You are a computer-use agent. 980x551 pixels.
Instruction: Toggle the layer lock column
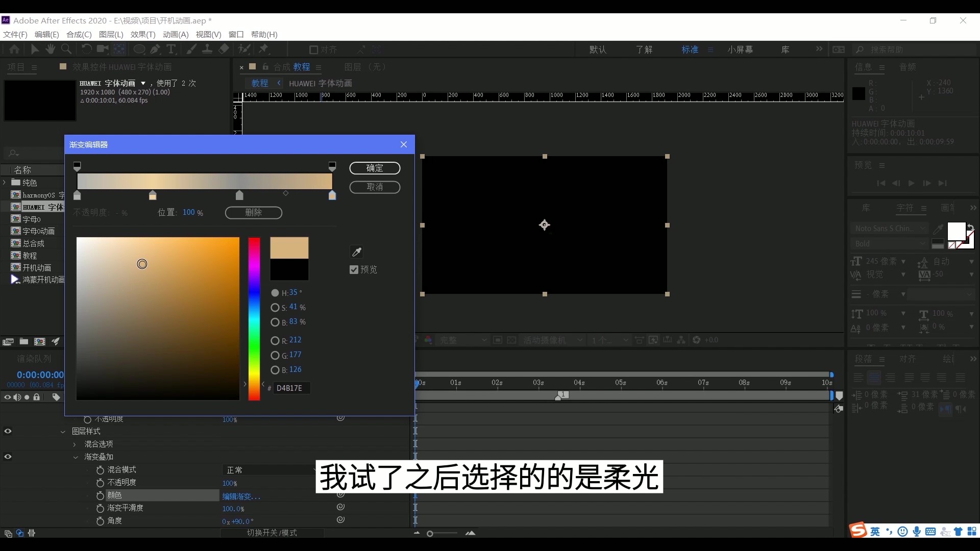click(36, 397)
